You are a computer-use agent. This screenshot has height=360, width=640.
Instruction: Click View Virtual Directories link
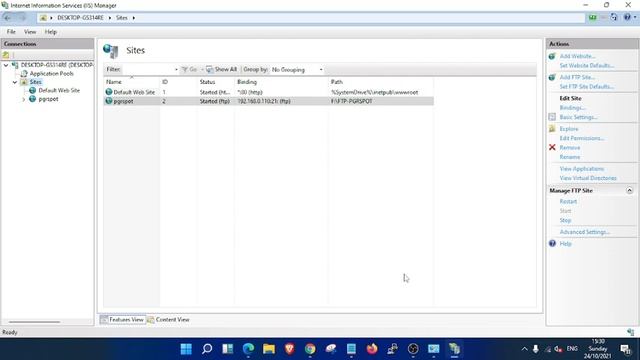(588, 178)
